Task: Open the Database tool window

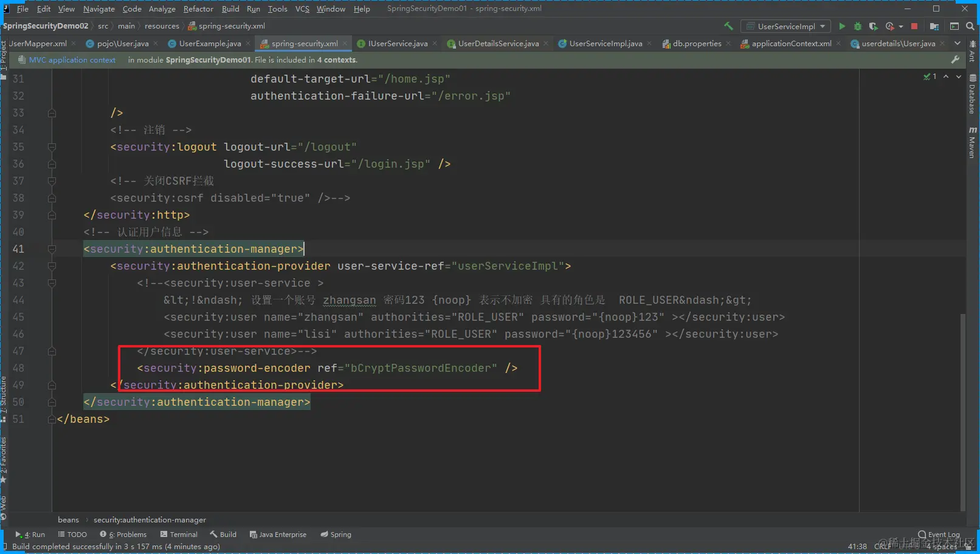Action: [972, 94]
